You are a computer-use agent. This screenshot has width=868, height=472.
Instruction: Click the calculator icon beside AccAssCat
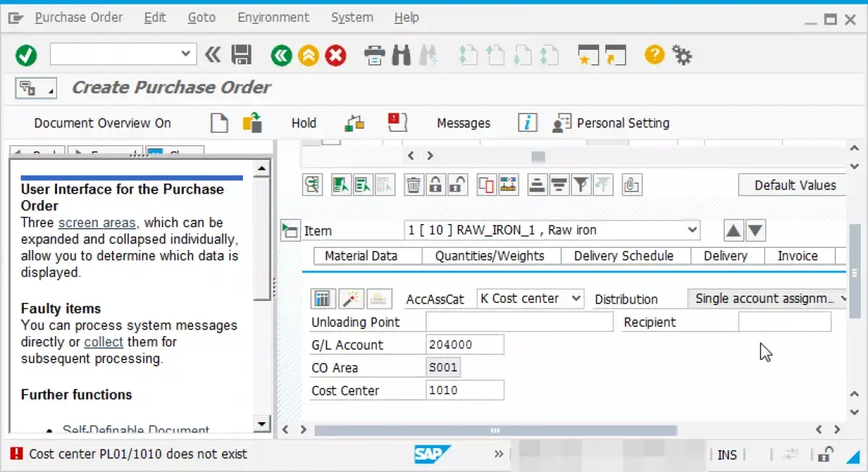pos(322,299)
